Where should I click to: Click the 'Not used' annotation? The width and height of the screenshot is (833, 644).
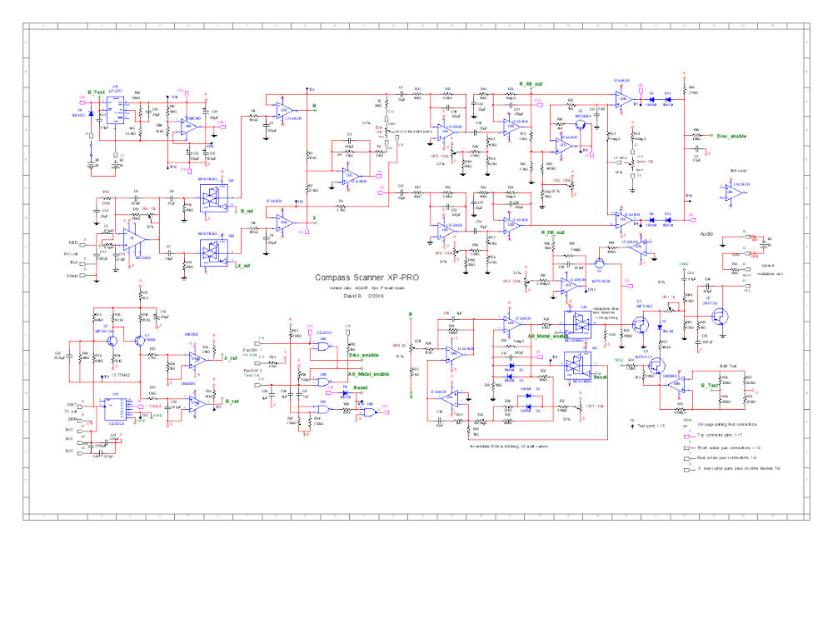pos(738,171)
